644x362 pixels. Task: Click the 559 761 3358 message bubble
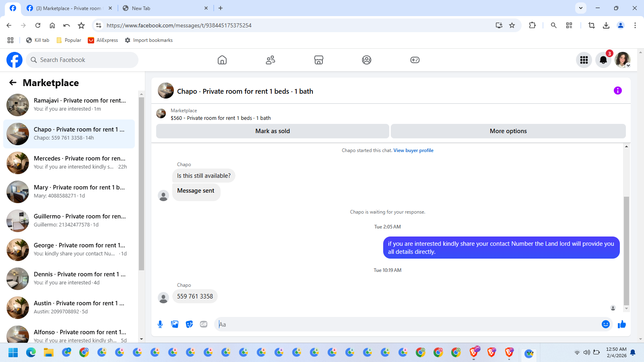(195, 296)
